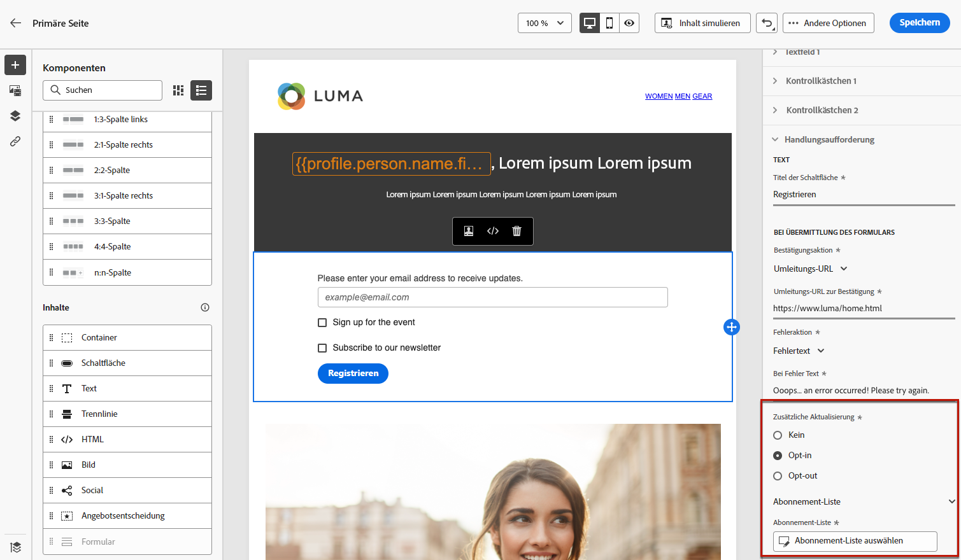Select the 2:1-Spalte rechts layout
The image size is (961, 560).
pos(127,145)
